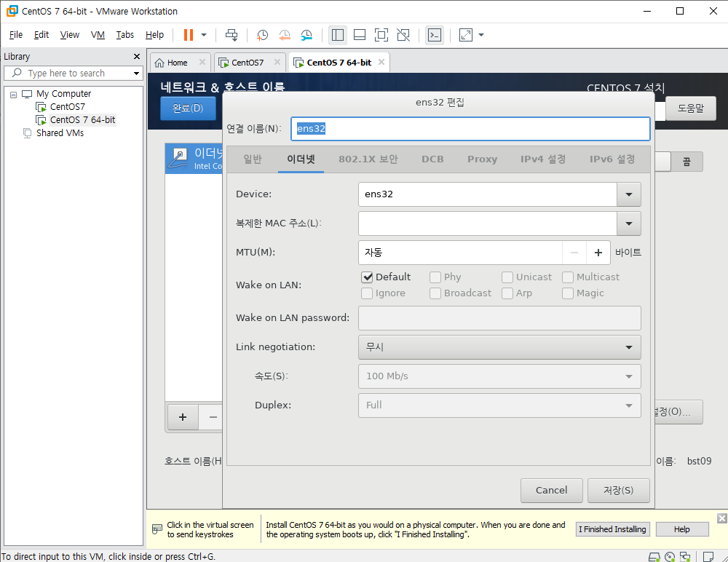Open the File menu

click(x=16, y=35)
